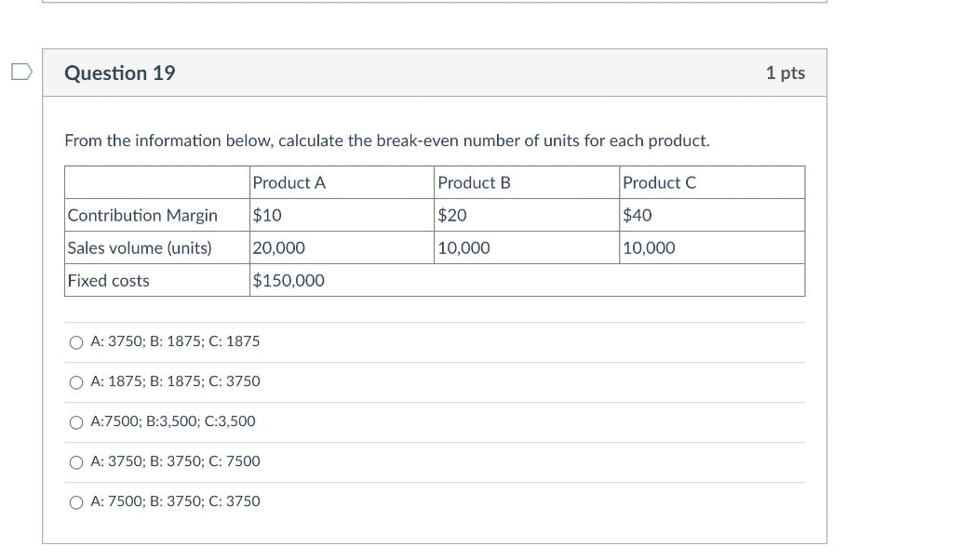Click the 1 pts point value label
This screenshot has height=560, width=953.
tap(785, 73)
